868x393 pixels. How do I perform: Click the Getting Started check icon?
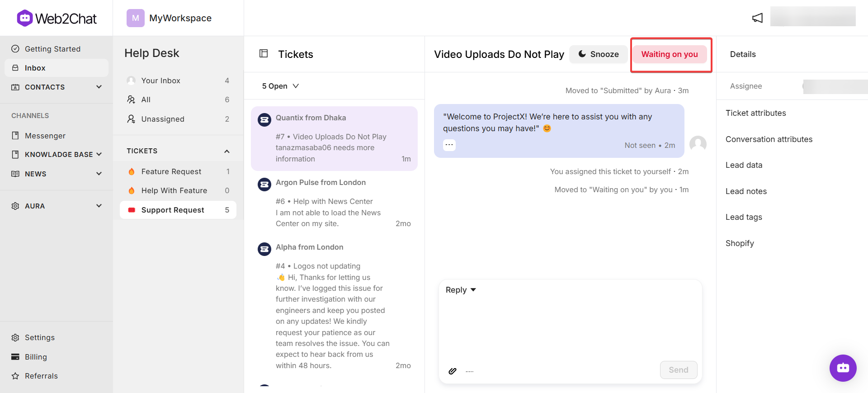pyautogui.click(x=15, y=49)
